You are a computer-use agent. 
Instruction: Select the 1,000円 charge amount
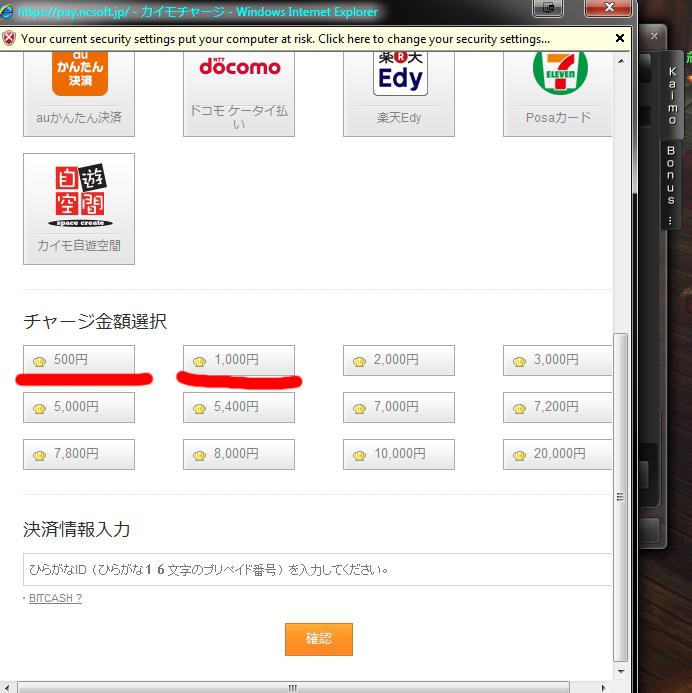click(x=239, y=360)
